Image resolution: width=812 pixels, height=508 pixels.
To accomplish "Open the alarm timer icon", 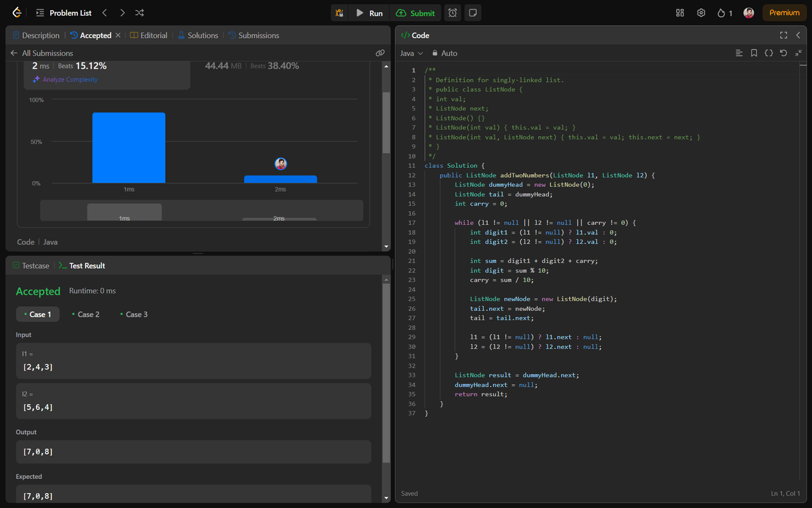I will (453, 13).
